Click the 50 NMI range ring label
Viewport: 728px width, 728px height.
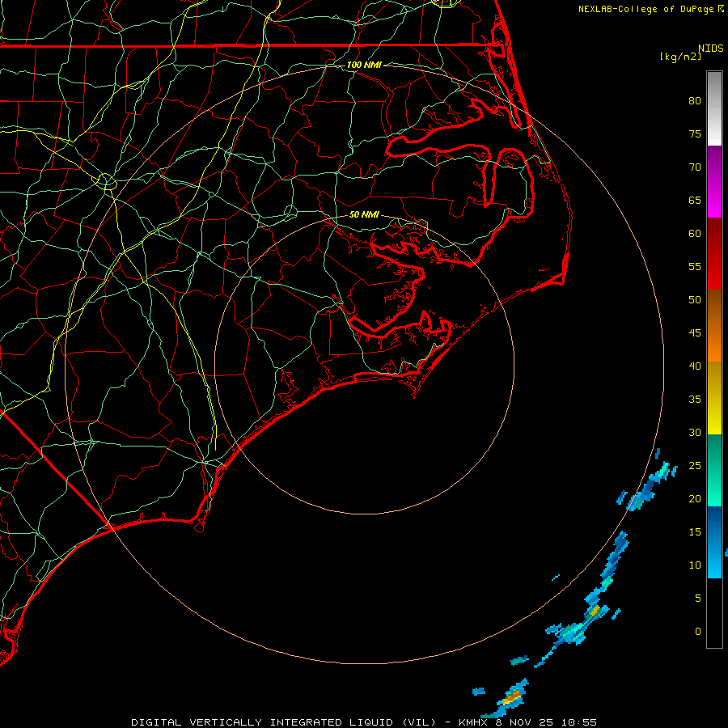tap(364, 214)
